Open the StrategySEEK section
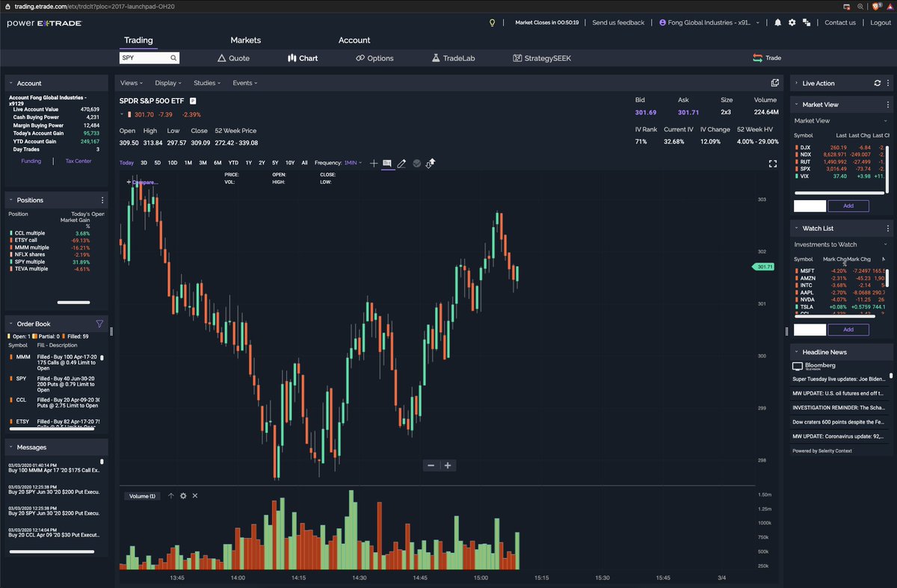 point(542,58)
